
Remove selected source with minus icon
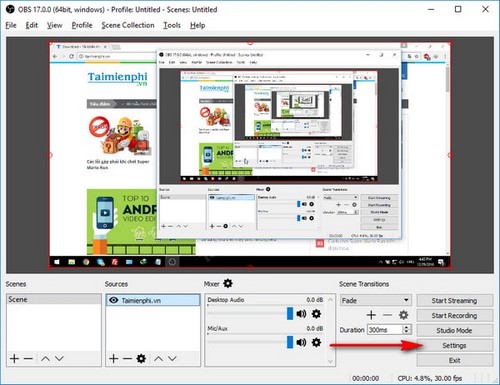tap(127, 359)
